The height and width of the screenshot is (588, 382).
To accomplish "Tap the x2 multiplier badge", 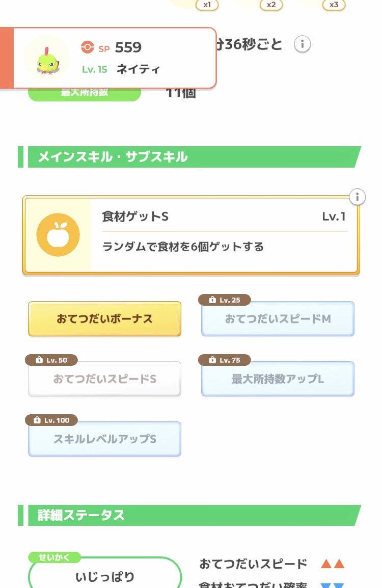I will click(271, 5).
